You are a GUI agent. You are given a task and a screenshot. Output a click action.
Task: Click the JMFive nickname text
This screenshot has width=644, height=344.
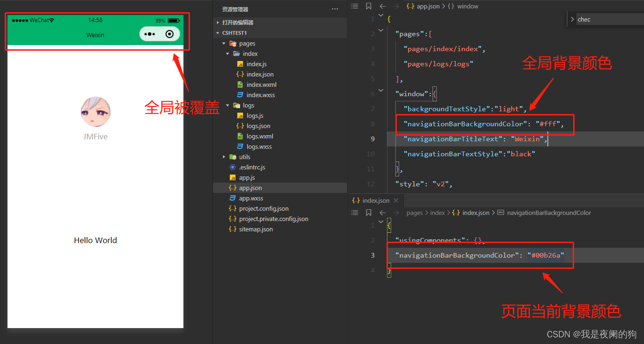click(95, 137)
